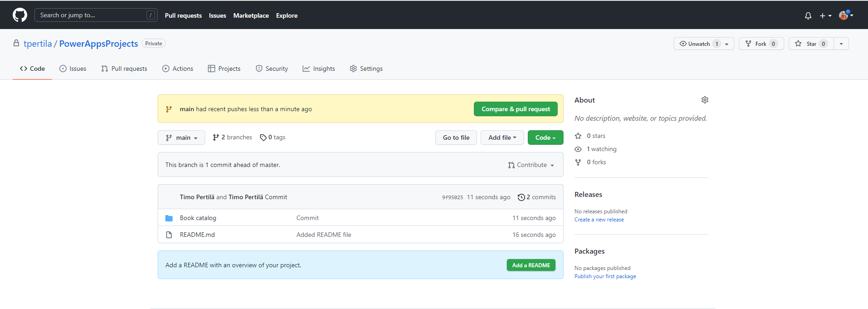Expand the green Code dropdown
This screenshot has height=309, width=868.
(x=545, y=138)
